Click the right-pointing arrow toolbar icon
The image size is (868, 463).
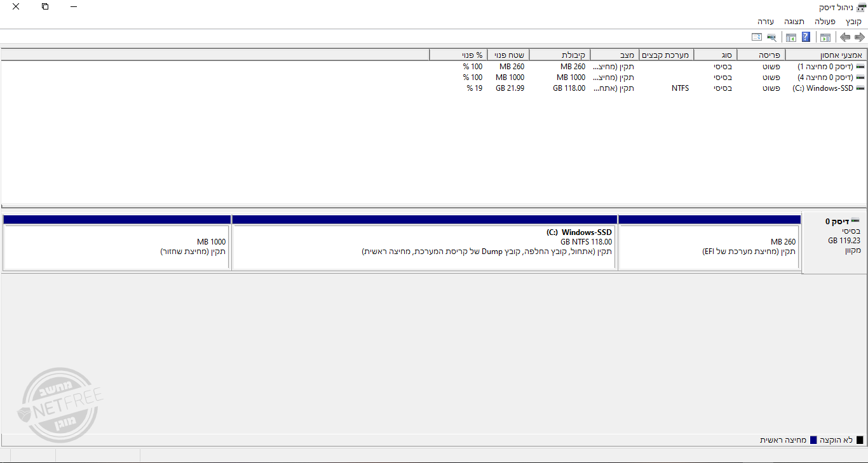(x=859, y=37)
